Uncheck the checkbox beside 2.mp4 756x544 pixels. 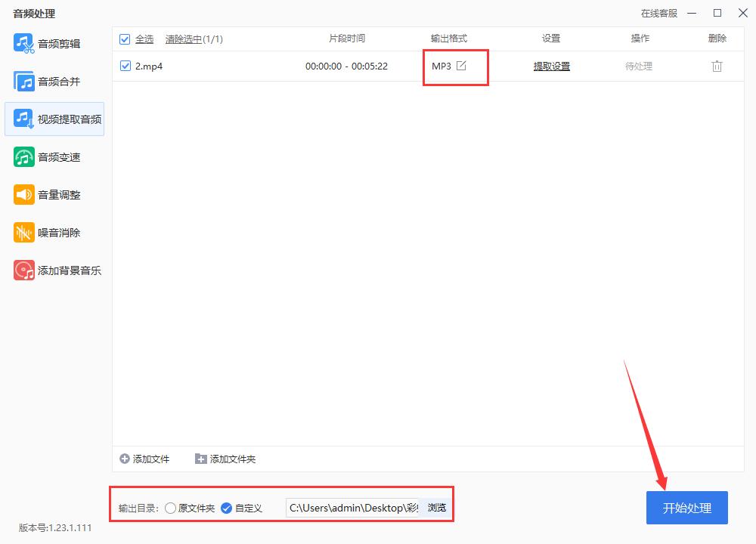pos(124,66)
